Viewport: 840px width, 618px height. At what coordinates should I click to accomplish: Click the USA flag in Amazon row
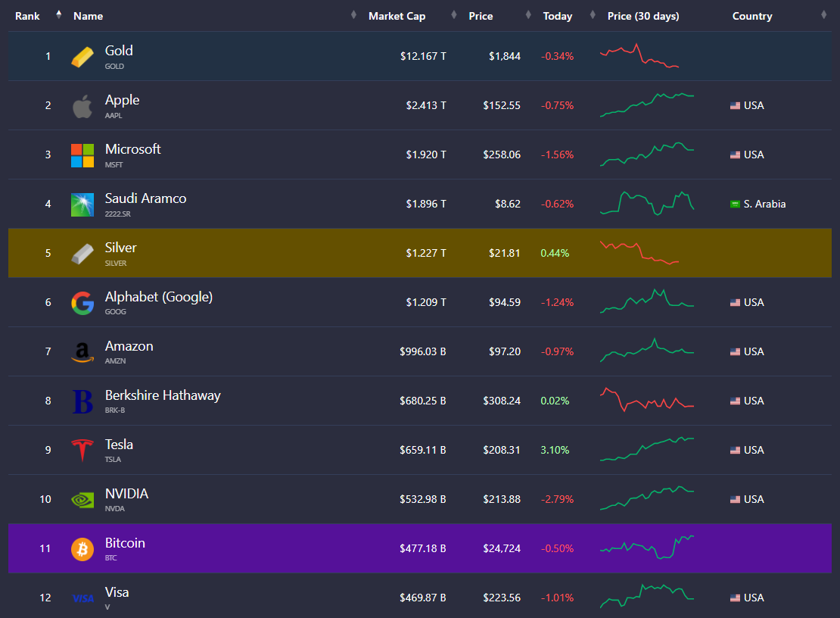point(735,352)
